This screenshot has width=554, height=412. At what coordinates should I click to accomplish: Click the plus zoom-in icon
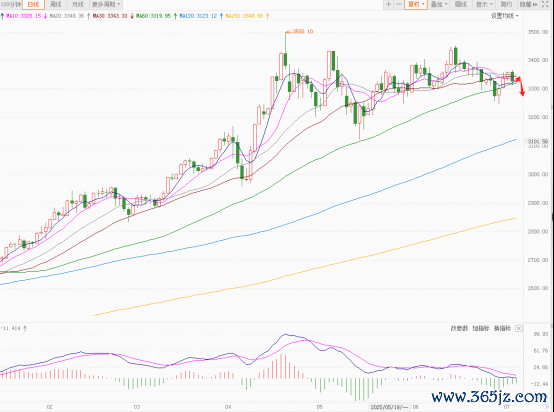[388, 4]
